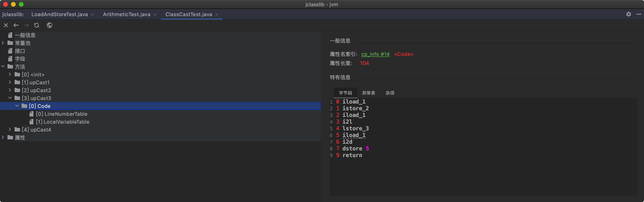This screenshot has height=202, width=644.
Task: Collapse the [0] Code node
Action: pyautogui.click(x=17, y=106)
